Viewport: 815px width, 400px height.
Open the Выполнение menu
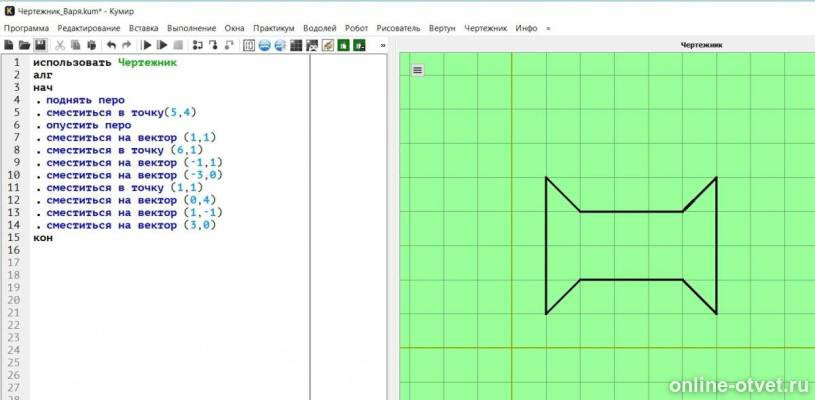pyautogui.click(x=191, y=28)
